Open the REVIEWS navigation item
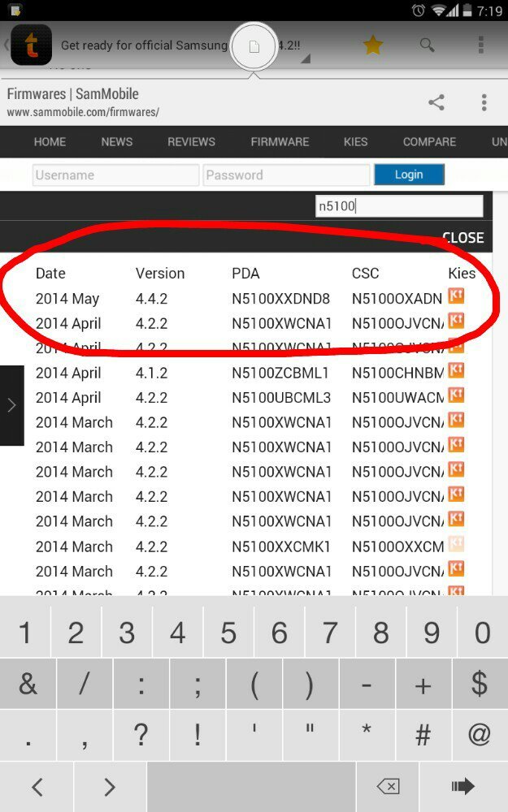 [x=191, y=142]
